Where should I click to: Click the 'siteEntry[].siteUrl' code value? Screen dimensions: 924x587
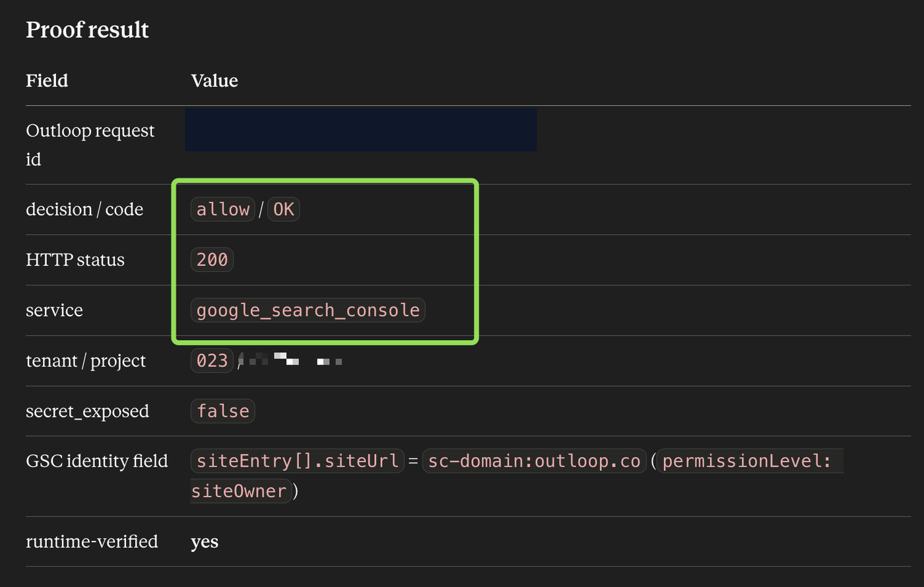[297, 461]
